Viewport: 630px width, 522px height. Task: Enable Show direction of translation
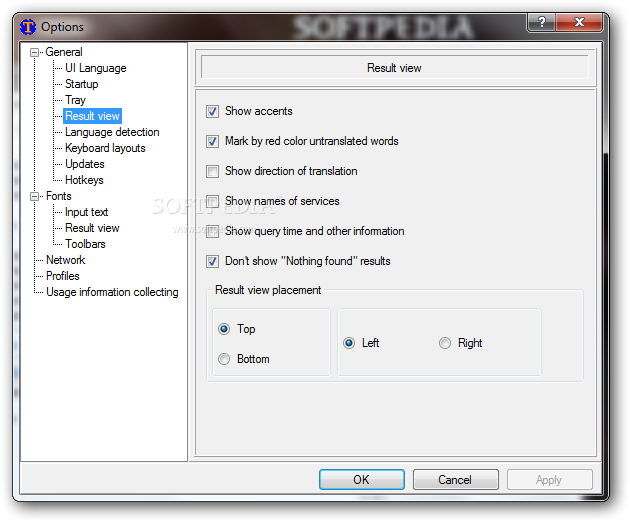(x=213, y=171)
